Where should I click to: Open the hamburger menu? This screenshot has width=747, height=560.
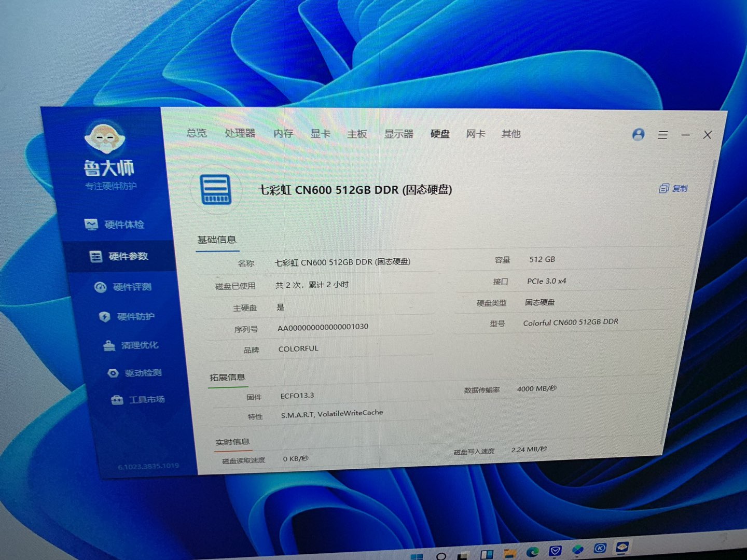(662, 135)
